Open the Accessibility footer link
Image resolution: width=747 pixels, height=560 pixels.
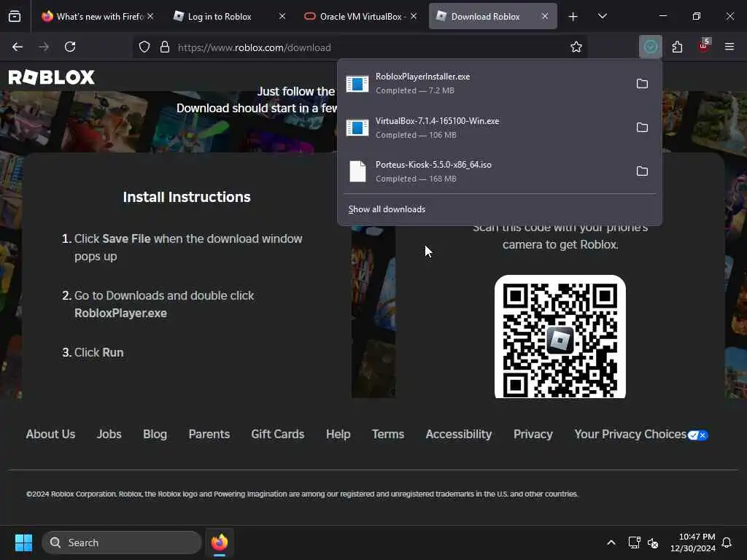(459, 435)
